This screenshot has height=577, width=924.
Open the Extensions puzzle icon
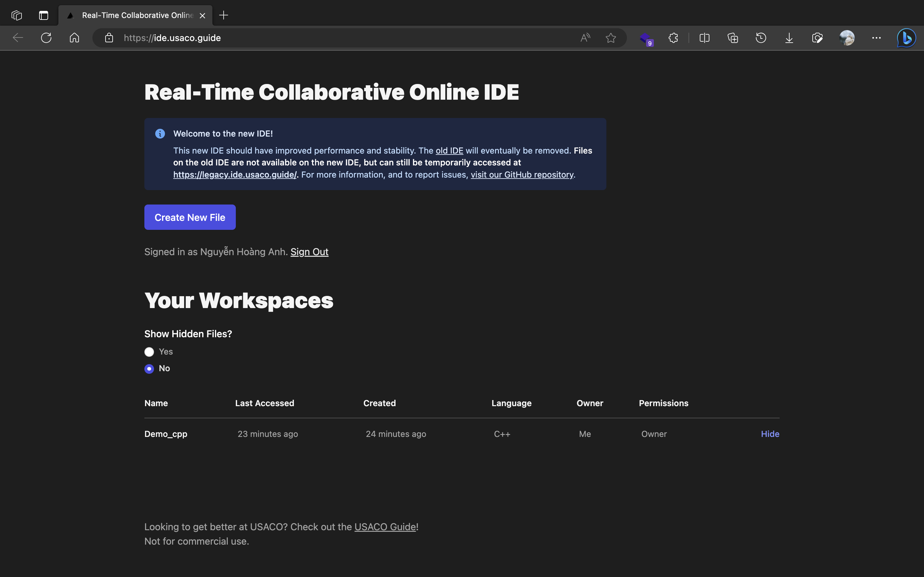coord(673,38)
